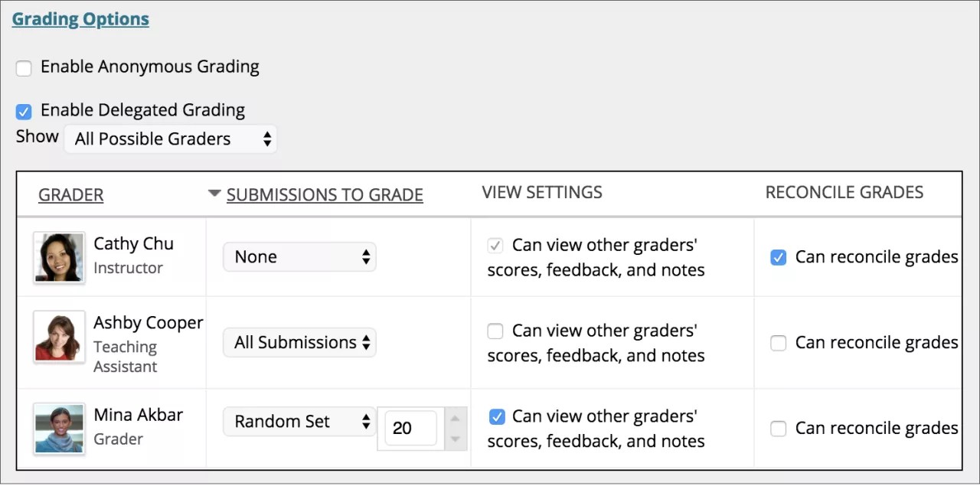
Task: Change Ashby Cooper's All Submissions selection
Action: click(x=299, y=342)
